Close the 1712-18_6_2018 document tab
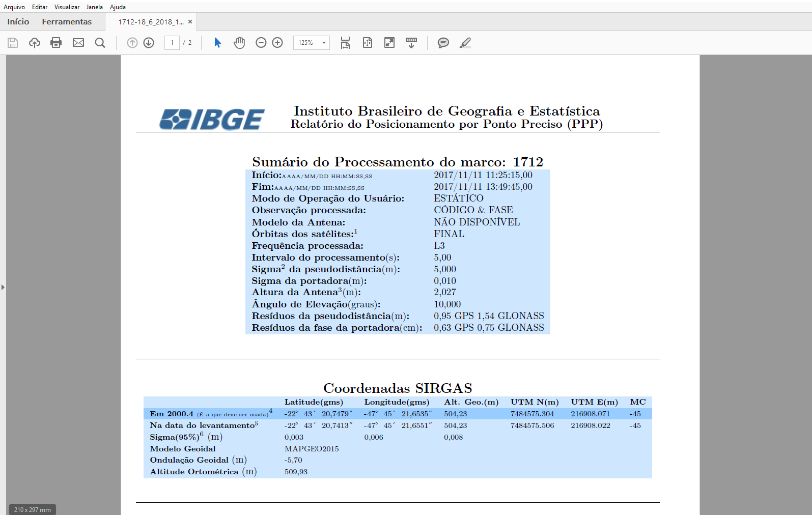Image resolution: width=812 pixels, height=515 pixels. point(190,22)
